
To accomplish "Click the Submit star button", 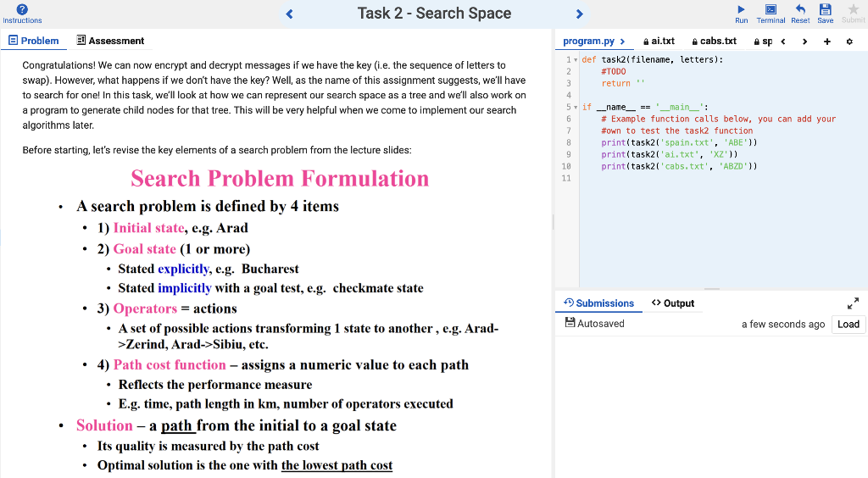I will coord(853,14).
